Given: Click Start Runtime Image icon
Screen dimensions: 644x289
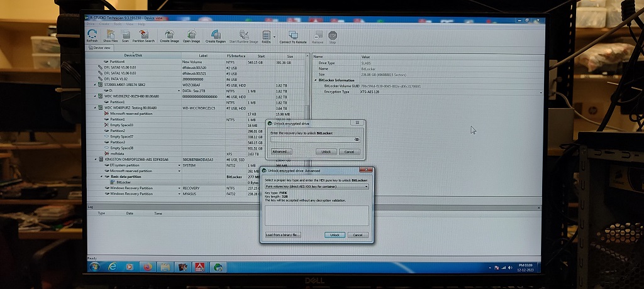Looking at the screenshot, I should pyautogui.click(x=243, y=36).
